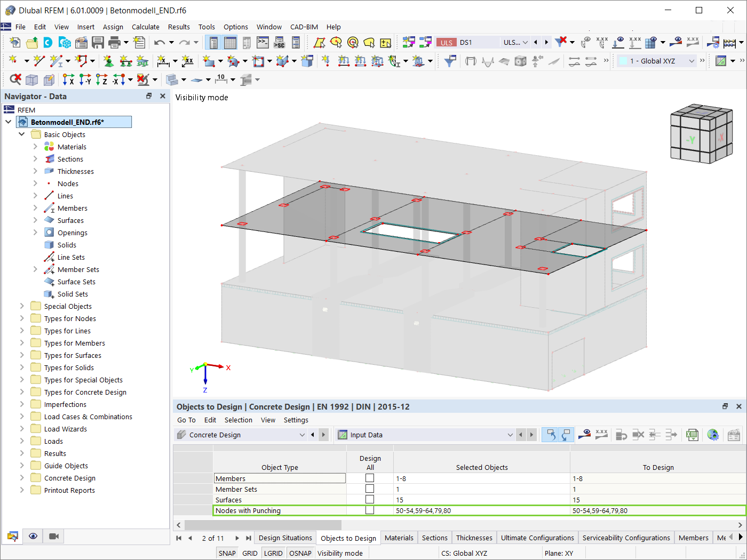Viewport: 747px width, 560px height.
Task: Click the Print icon in the toolbar
Action: [113, 42]
